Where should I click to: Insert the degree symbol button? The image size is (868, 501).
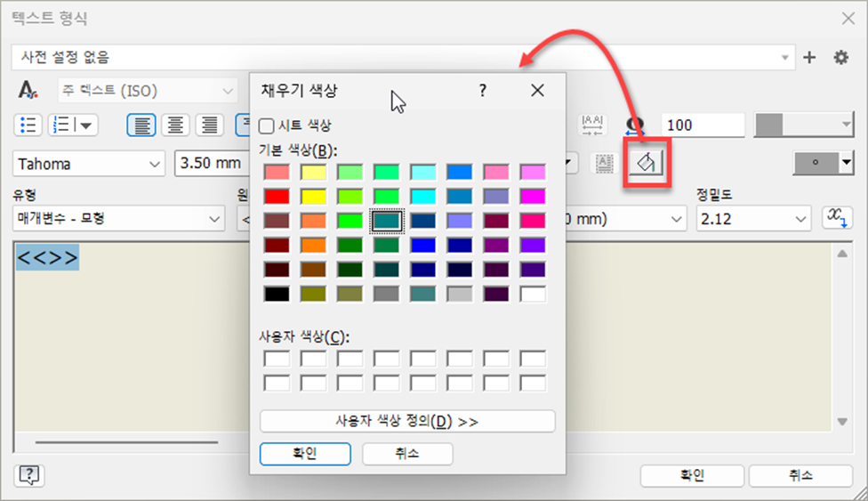[x=816, y=163]
